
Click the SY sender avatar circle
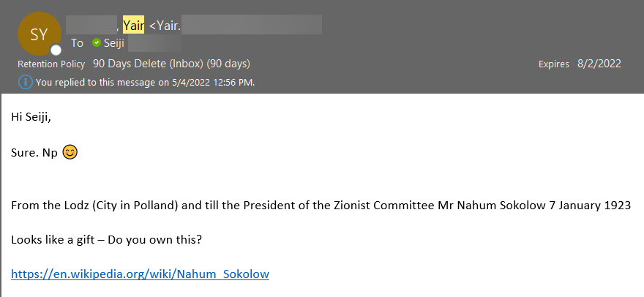pos(39,33)
